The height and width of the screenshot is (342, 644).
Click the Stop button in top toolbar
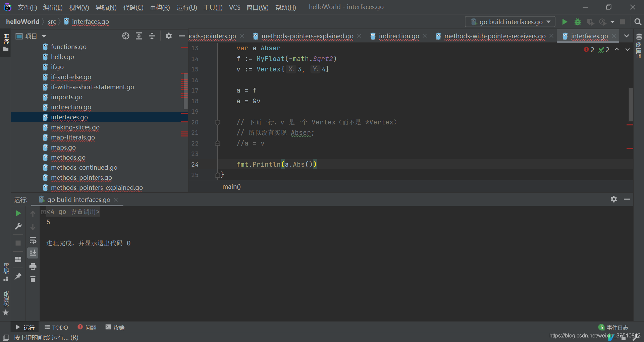click(x=623, y=22)
